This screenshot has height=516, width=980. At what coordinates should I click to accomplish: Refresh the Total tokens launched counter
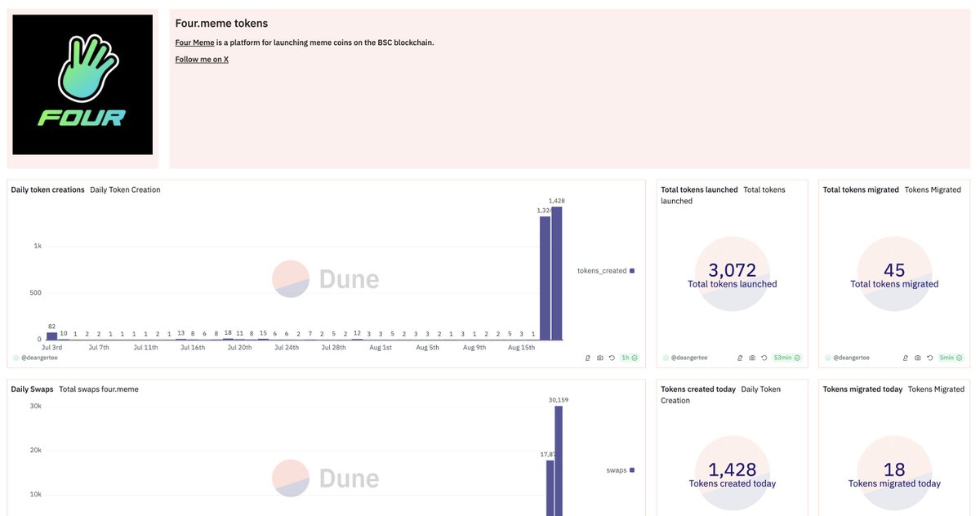pyautogui.click(x=764, y=358)
